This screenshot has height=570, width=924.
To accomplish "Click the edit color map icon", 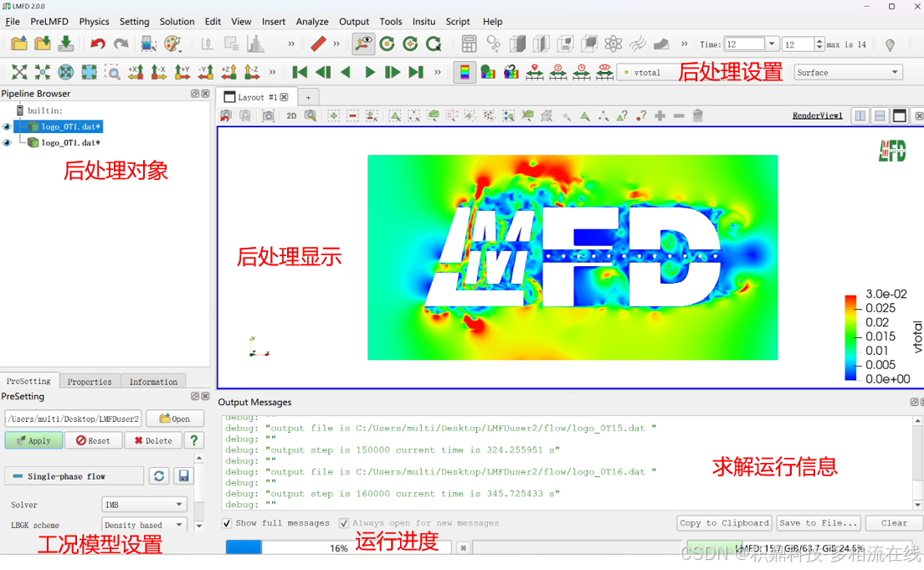I will pyautogui.click(x=488, y=72).
